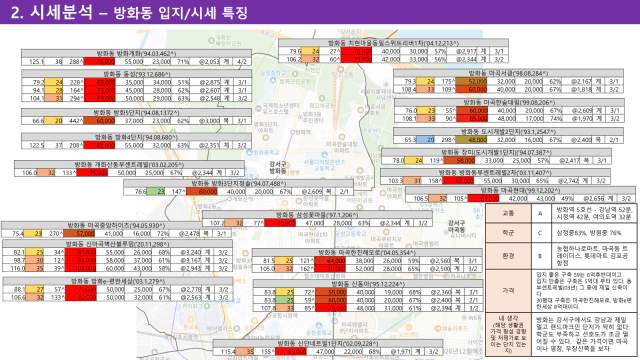The image size is (640, 360).
Task: Click the 방화동 신동아 table title
Action: pyautogui.click(x=368, y=284)
